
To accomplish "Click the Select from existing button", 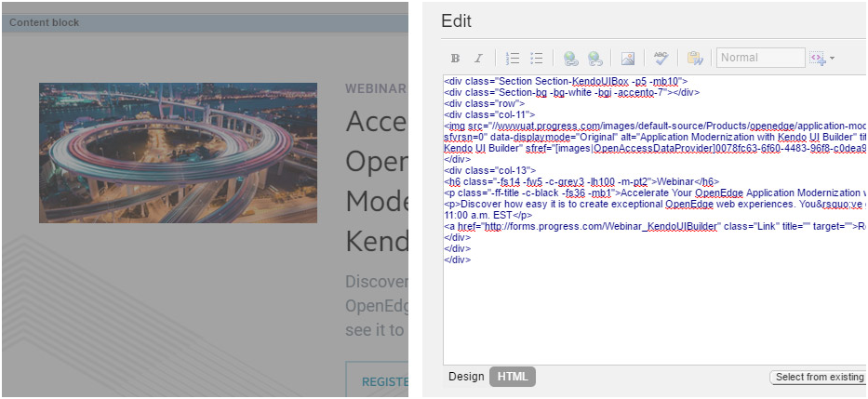I will pyautogui.click(x=819, y=377).
